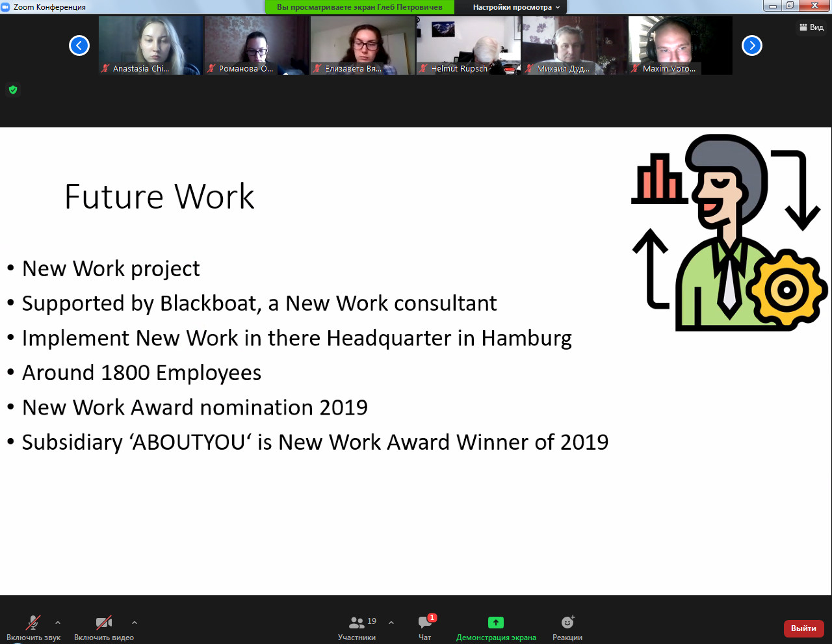Viewport: 832px width, 644px height.
Task: Expand arrow next to Участники
Action: 391,623
